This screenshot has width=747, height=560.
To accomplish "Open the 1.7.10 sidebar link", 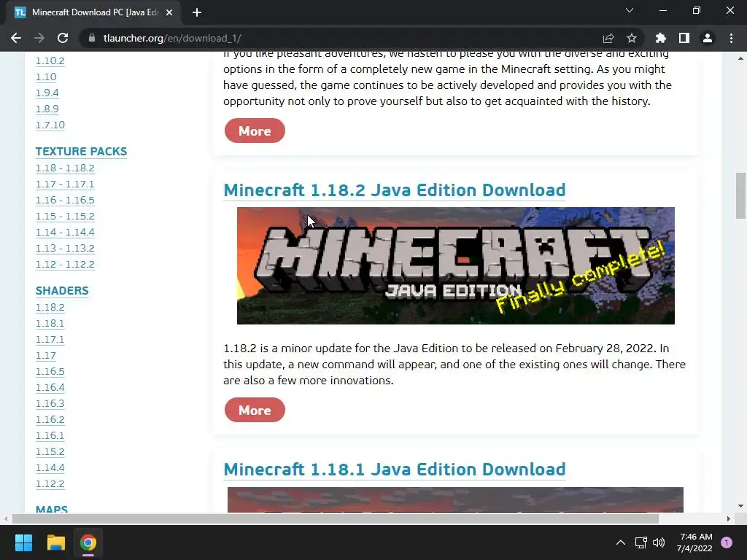I will point(50,125).
